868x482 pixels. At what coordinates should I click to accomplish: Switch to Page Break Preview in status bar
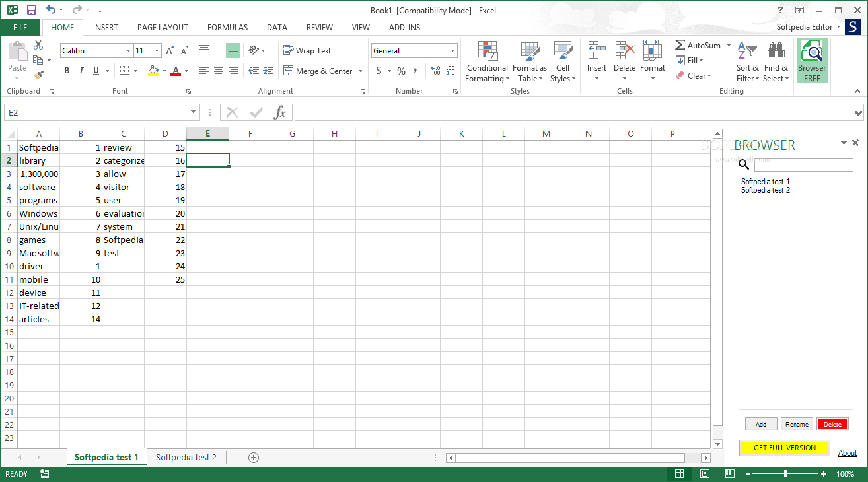coord(729,474)
